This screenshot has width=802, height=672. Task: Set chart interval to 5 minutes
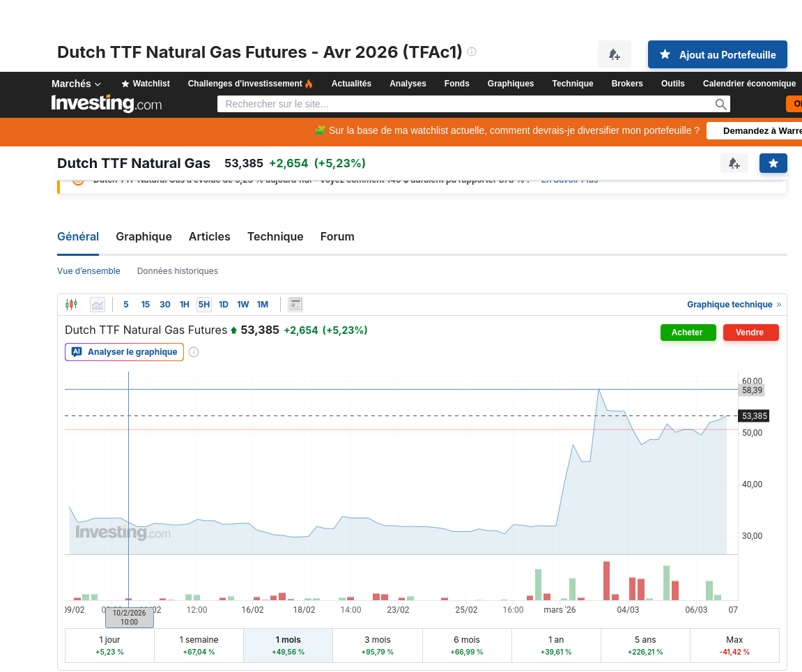(x=126, y=305)
